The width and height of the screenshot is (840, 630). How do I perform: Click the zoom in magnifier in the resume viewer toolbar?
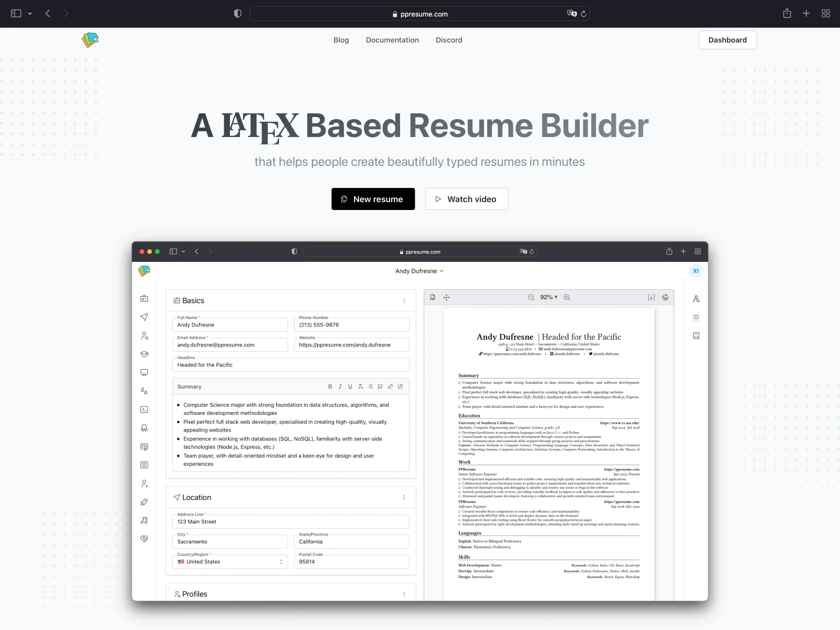tap(567, 297)
